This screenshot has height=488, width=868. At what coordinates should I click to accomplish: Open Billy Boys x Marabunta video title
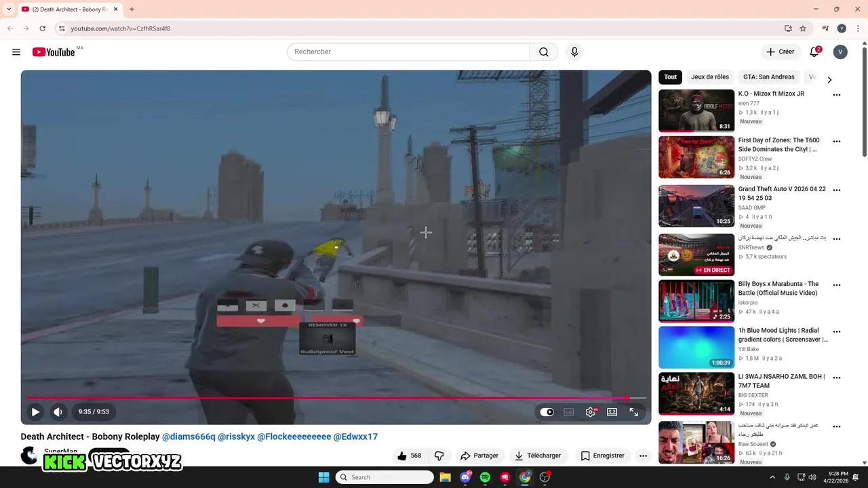point(778,289)
